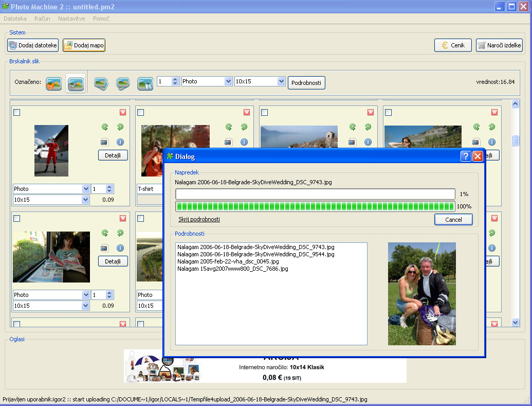Click the first Označeno toolbar image icon

(x=54, y=83)
